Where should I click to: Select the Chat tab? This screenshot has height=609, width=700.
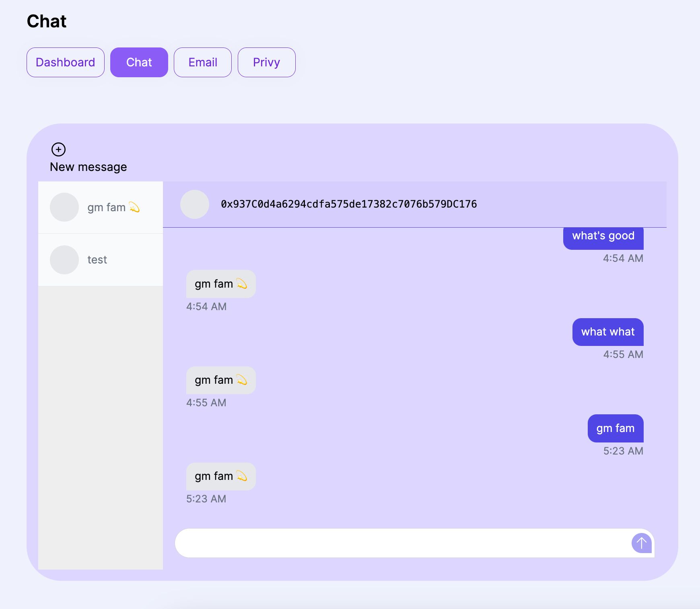tap(139, 62)
